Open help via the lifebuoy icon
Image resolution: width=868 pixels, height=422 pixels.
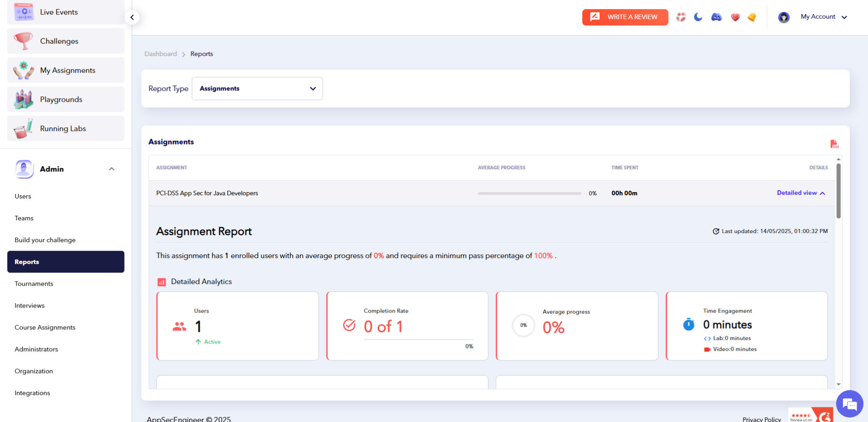(x=681, y=17)
